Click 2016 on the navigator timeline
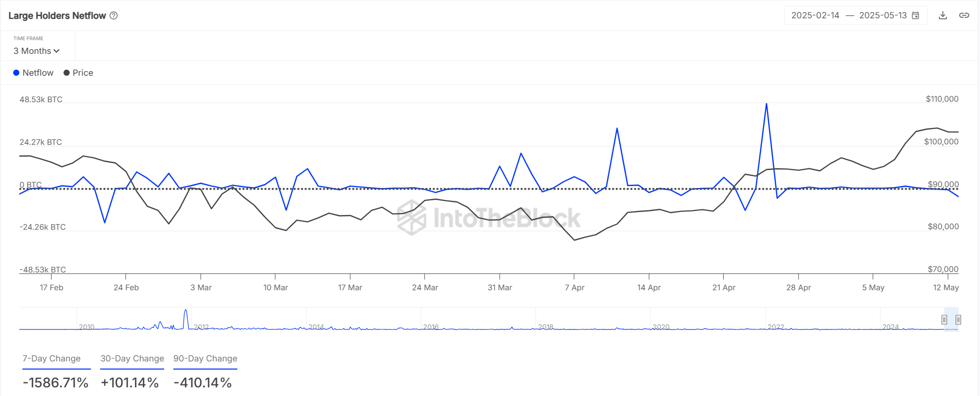 431,327
